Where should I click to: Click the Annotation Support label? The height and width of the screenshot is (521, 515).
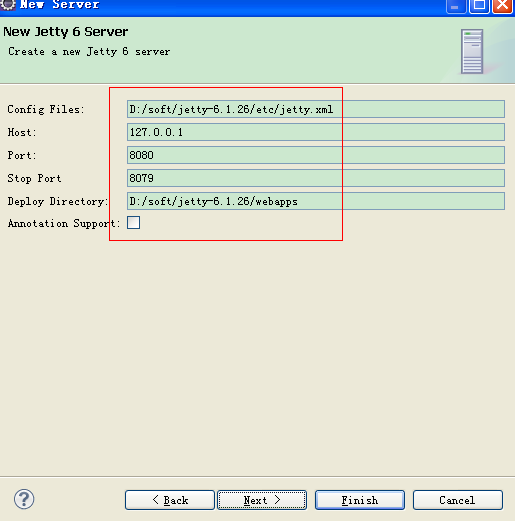click(64, 223)
